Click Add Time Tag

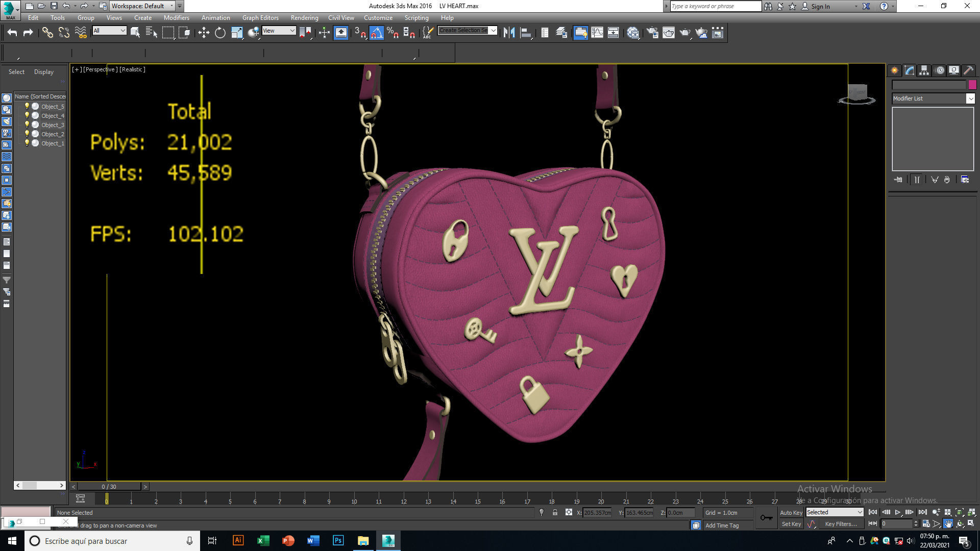pos(722,525)
